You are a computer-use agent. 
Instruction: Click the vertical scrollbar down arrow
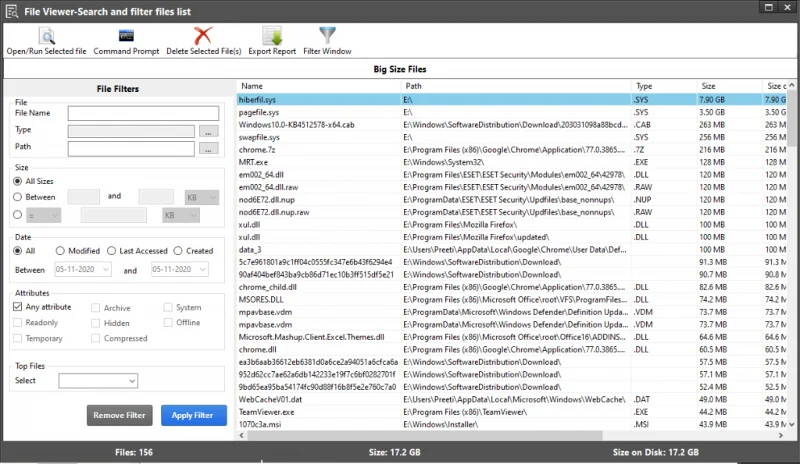pyautogui.click(x=792, y=424)
